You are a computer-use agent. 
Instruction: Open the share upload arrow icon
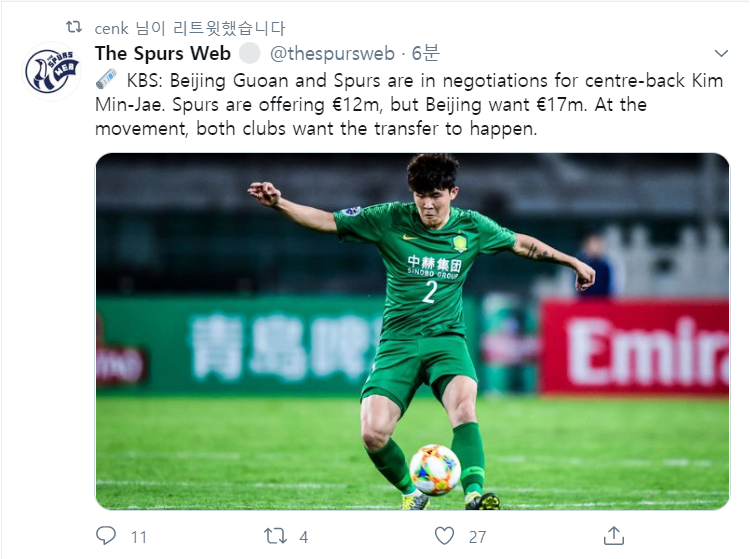(614, 536)
